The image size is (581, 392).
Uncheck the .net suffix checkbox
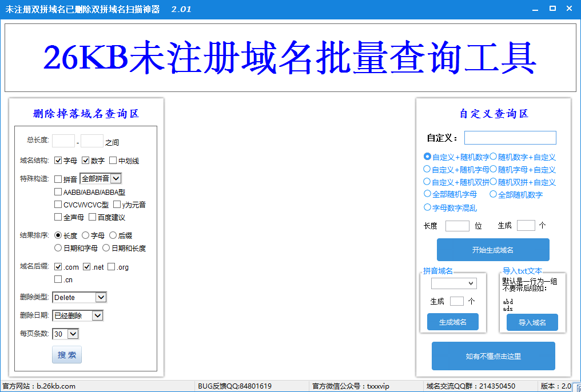(x=87, y=266)
